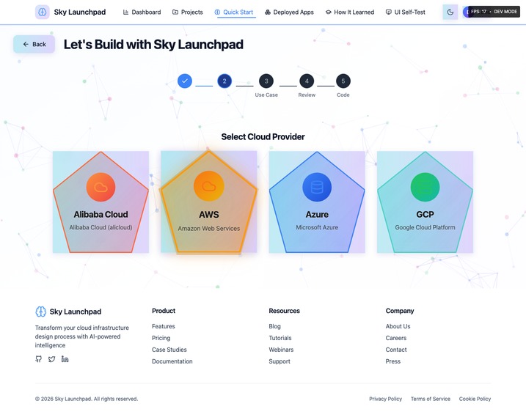Jump to step 5 Code

point(343,81)
